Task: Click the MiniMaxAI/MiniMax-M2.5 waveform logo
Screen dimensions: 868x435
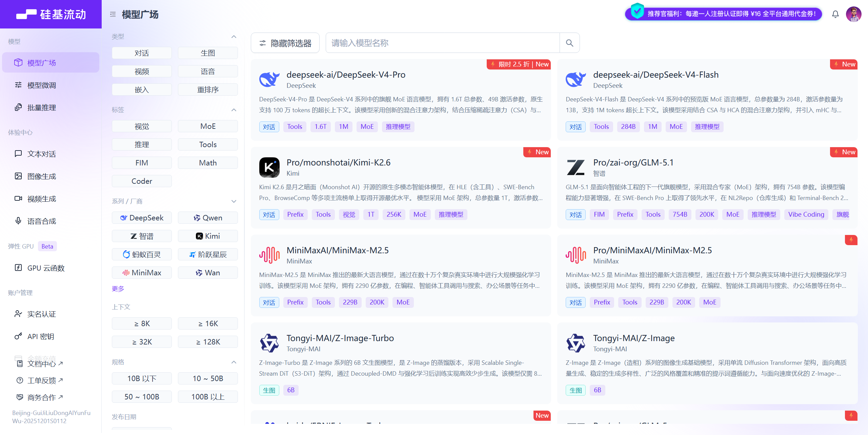Action: (269, 255)
